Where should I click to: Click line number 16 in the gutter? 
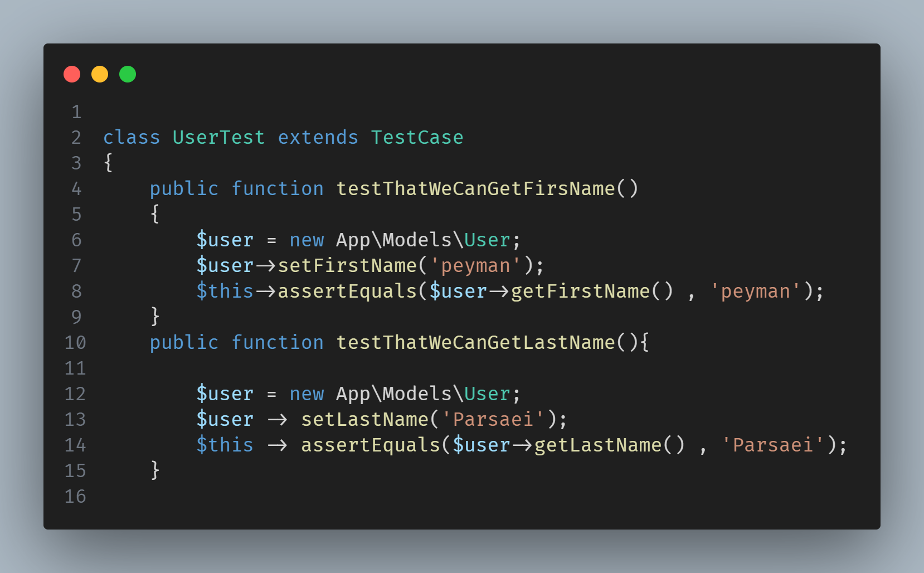coord(75,497)
